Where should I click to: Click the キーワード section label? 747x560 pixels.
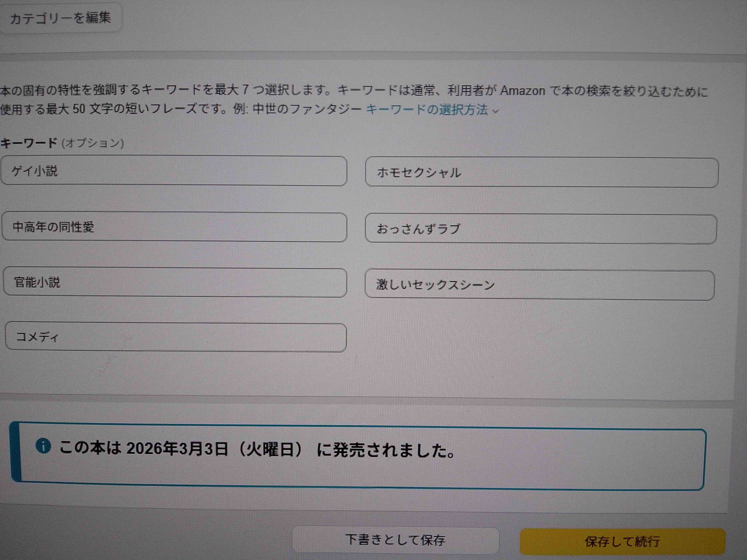coord(29,143)
